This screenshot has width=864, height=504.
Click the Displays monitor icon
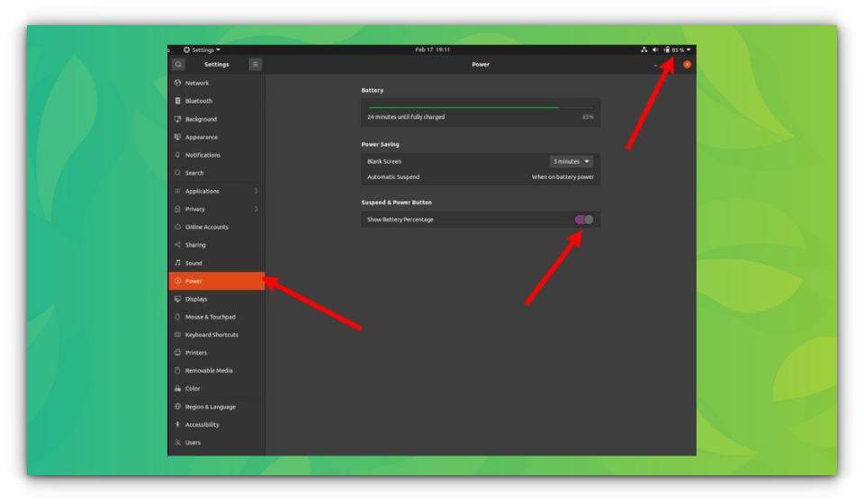(177, 299)
